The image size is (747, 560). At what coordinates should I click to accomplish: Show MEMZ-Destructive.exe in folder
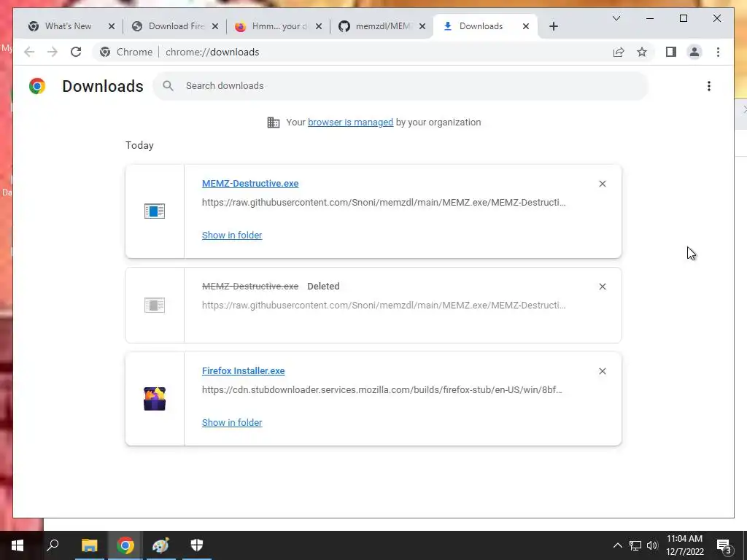232,236
